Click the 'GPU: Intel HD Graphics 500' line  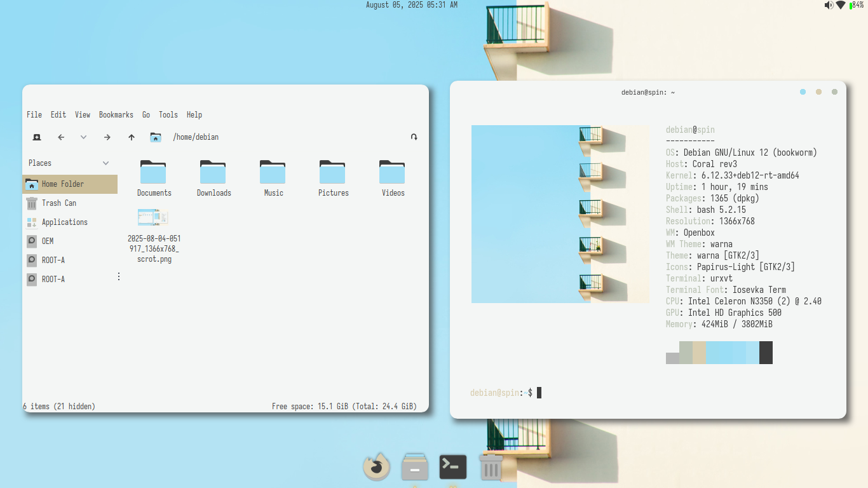click(724, 313)
